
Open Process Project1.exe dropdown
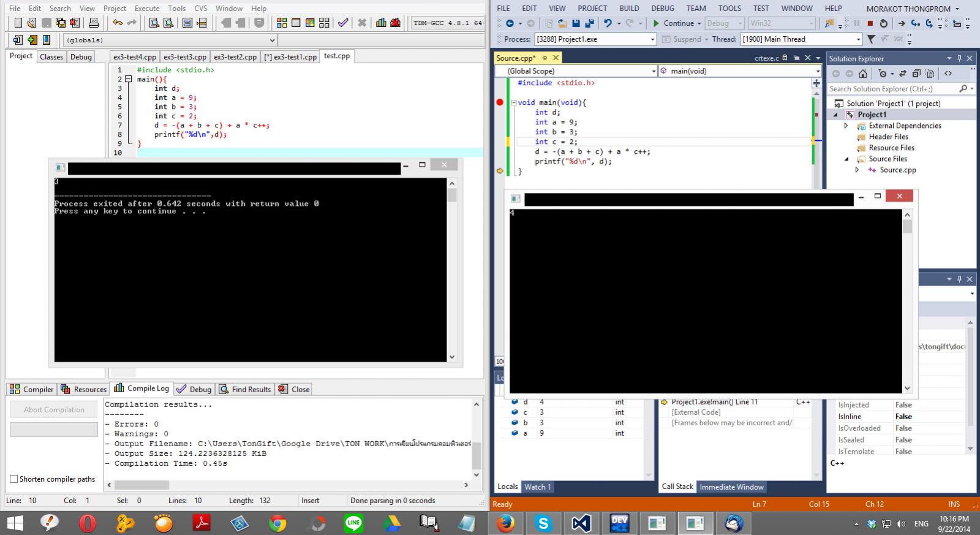pyautogui.click(x=652, y=39)
